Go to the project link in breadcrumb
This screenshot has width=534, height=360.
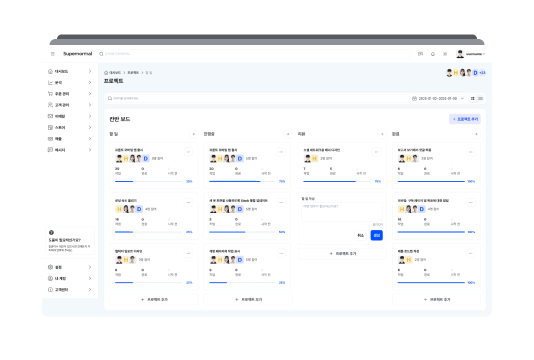click(x=133, y=73)
